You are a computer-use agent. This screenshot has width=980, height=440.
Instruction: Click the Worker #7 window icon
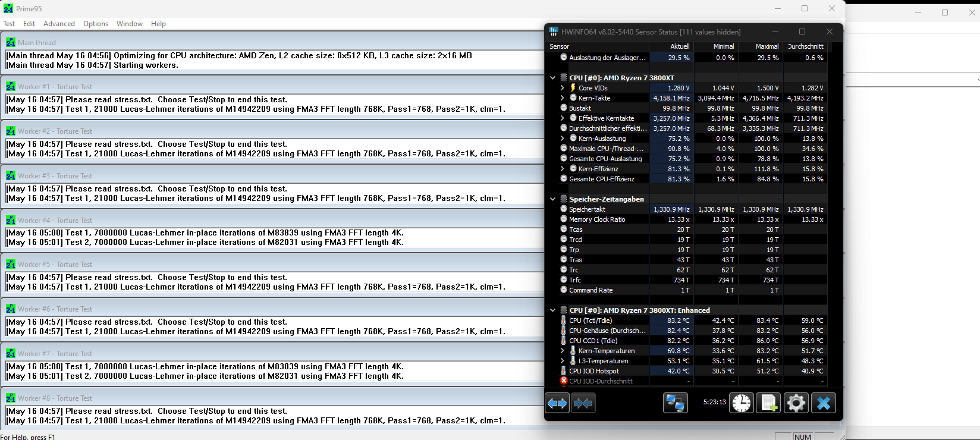point(11,353)
